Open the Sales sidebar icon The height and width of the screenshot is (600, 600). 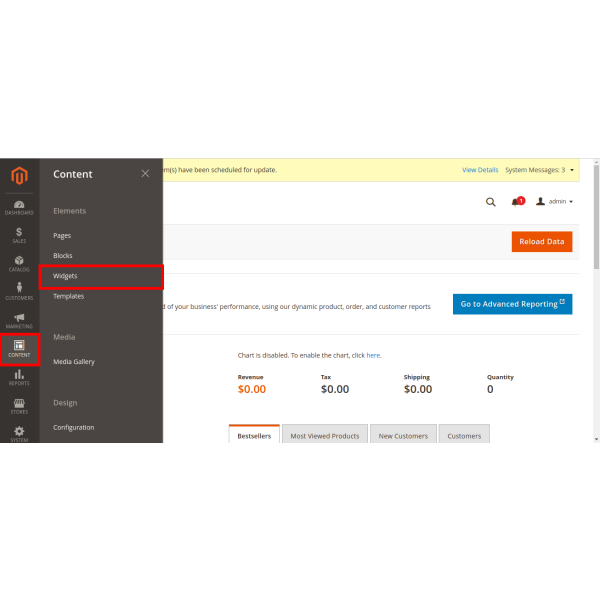click(19, 235)
